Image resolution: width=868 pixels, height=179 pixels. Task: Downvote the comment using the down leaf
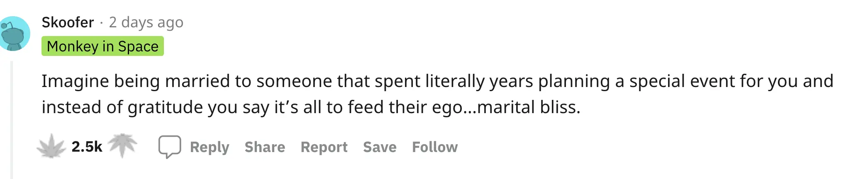tap(122, 145)
